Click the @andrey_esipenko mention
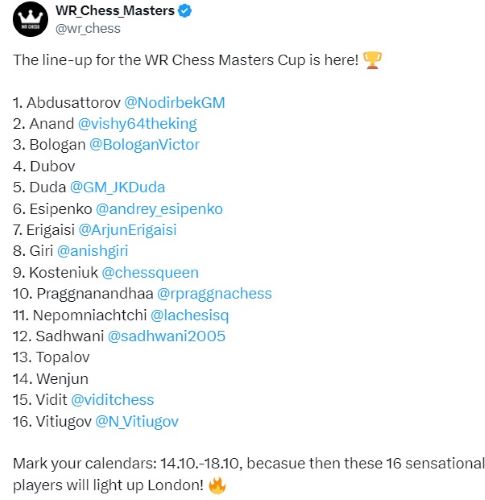 159,209
